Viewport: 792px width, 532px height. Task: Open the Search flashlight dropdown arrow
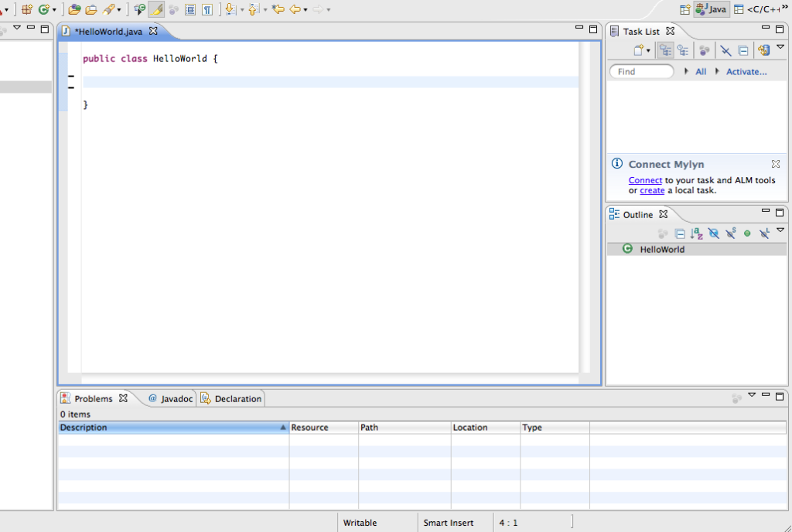118,9
